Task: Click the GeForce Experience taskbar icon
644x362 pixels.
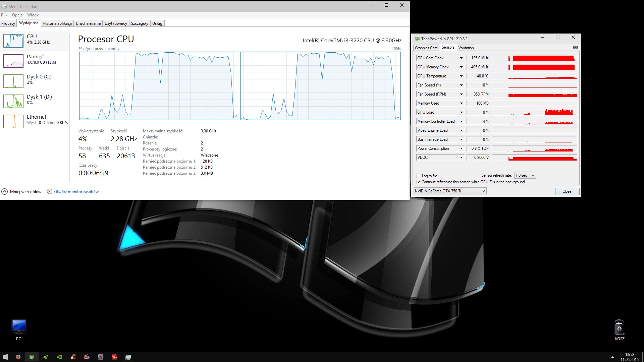Action: pyautogui.click(x=46, y=357)
